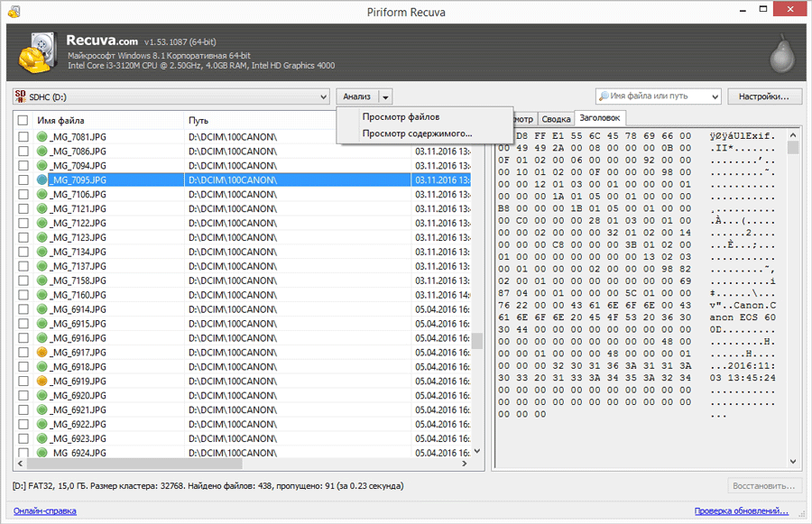Click the orange status icon of _MG_6919.JPG
812x524 pixels.
[x=42, y=382]
